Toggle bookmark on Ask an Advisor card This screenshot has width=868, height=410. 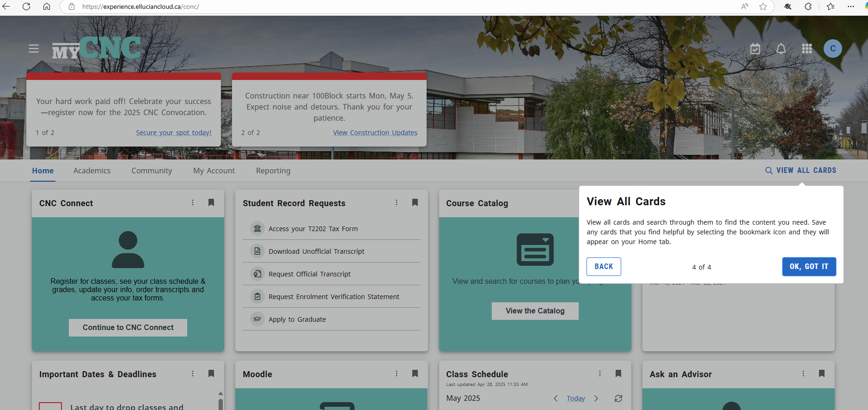tap(822, 373)
